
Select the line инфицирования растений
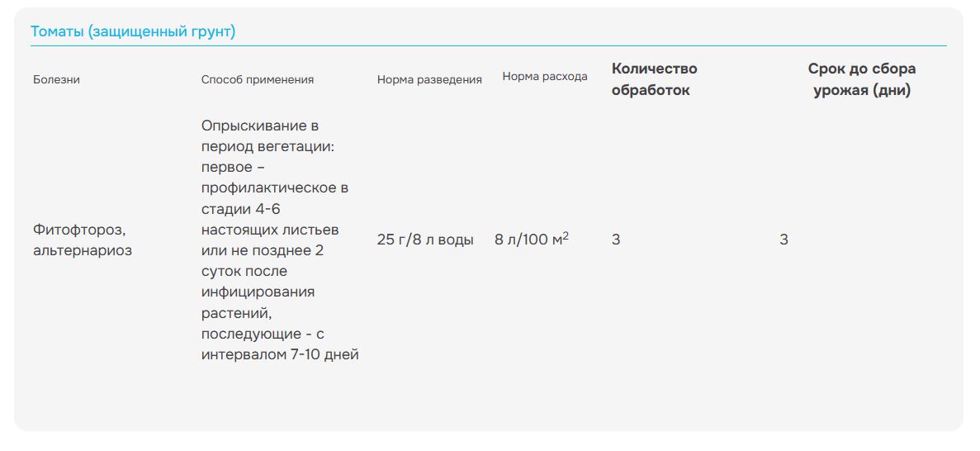click(258, 302)
